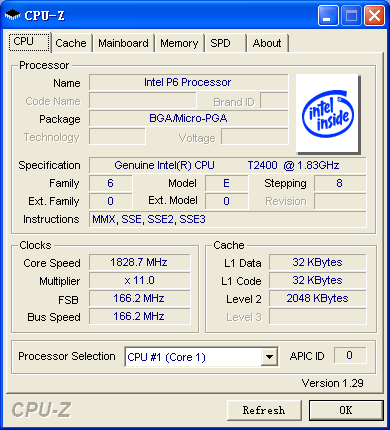
Task: Open the About tab
Action: click(x=267, y=43)
